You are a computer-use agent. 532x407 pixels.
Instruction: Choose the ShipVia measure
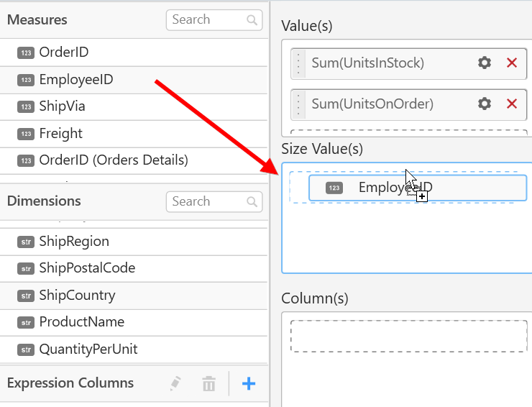click(x=62, y=106)
